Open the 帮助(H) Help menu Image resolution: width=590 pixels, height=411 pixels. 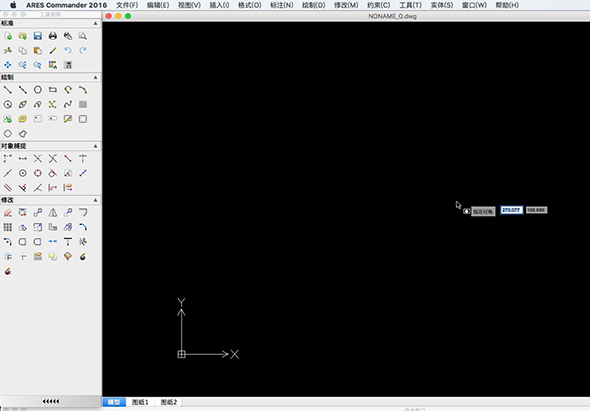point(507,5)
